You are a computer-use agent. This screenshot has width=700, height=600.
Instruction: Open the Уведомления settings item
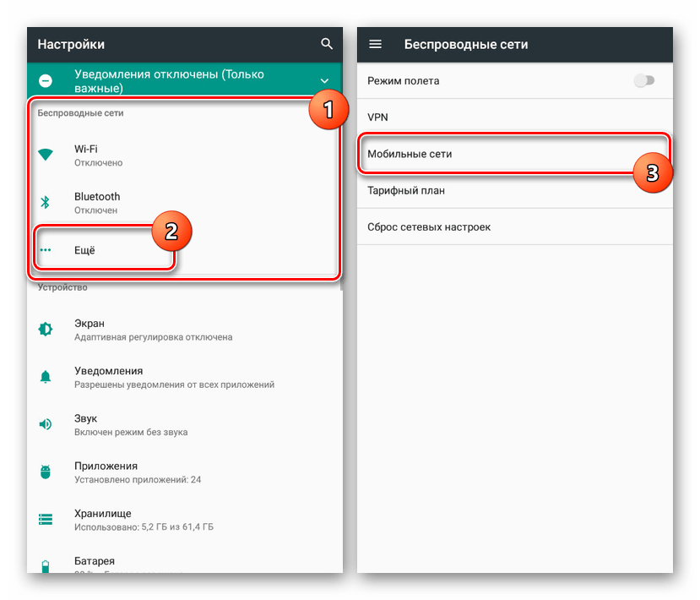point(185,377)
